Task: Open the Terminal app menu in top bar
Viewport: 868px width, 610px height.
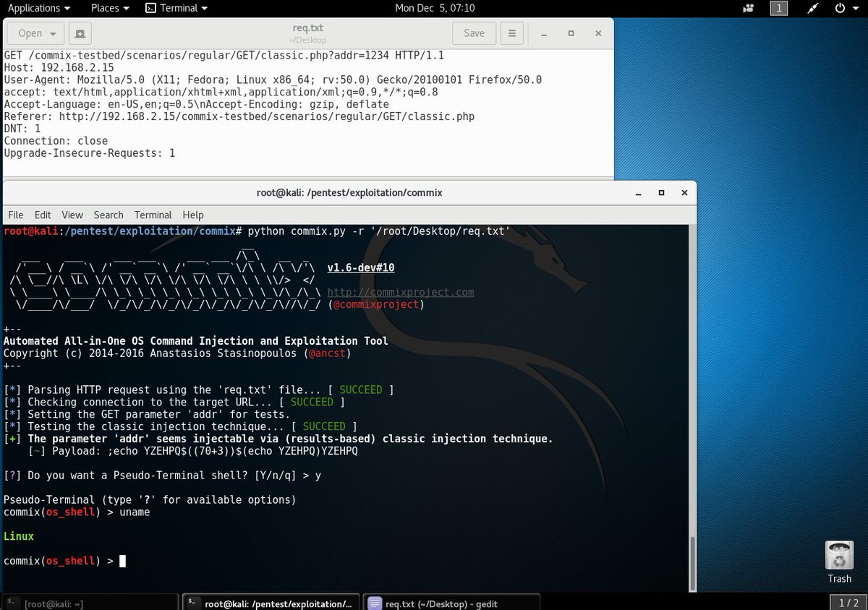Action: (x=177, y=8)
